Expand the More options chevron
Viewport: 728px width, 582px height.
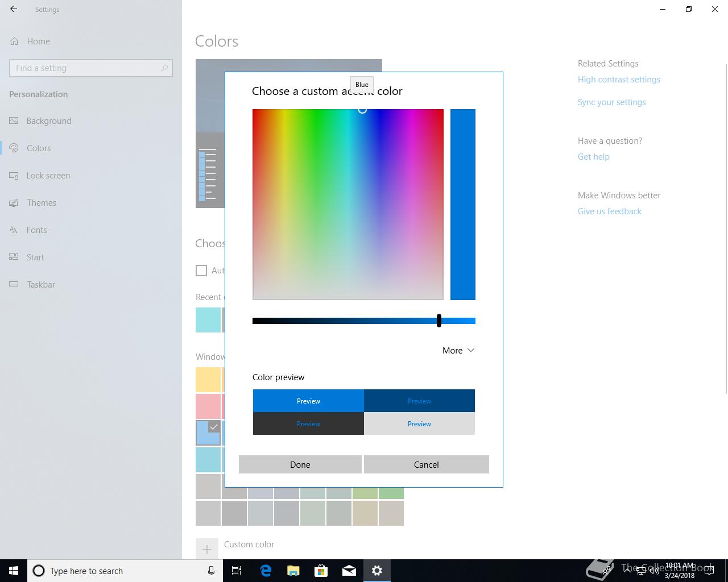click(471, 351)
